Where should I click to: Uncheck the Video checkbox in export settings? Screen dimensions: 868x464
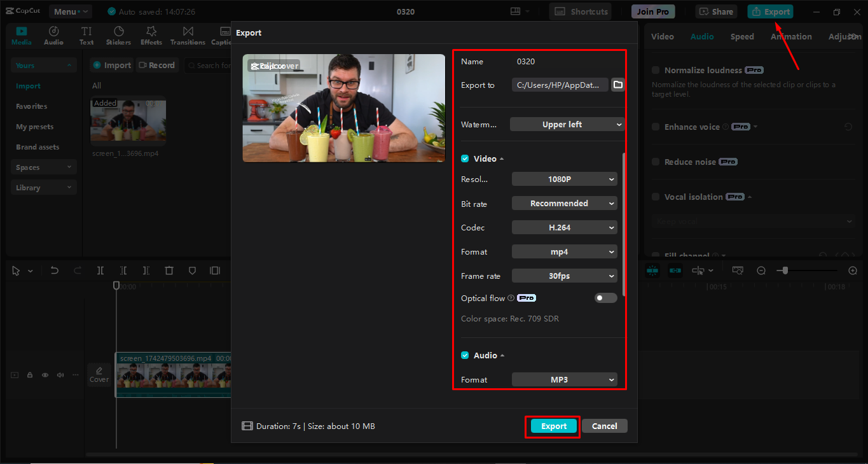464,158
